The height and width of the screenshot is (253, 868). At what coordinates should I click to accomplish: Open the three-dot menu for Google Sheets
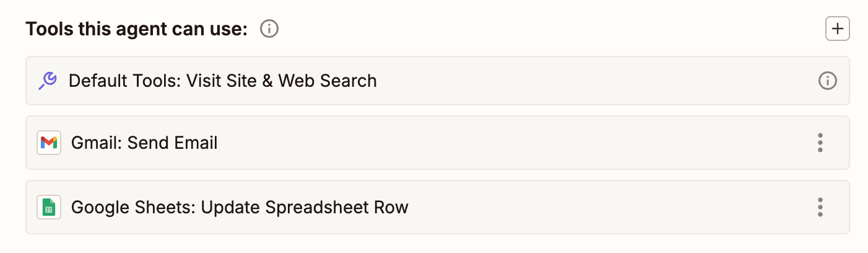820,207
